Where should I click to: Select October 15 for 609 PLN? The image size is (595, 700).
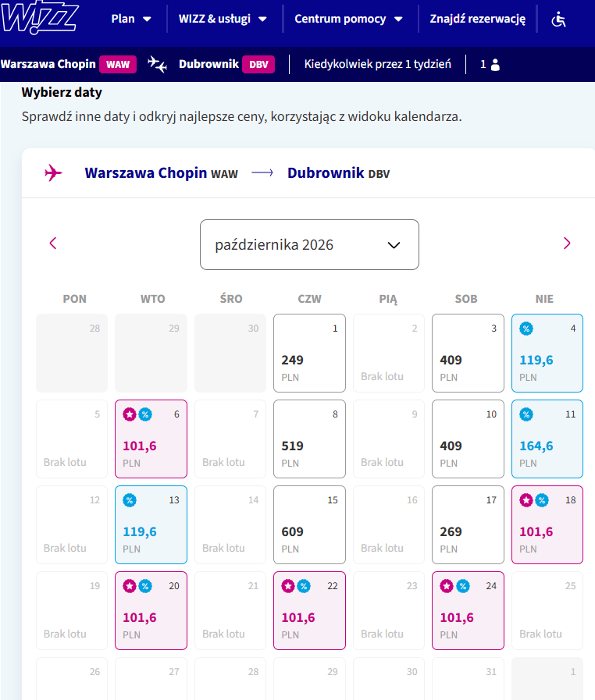point(309,524)
